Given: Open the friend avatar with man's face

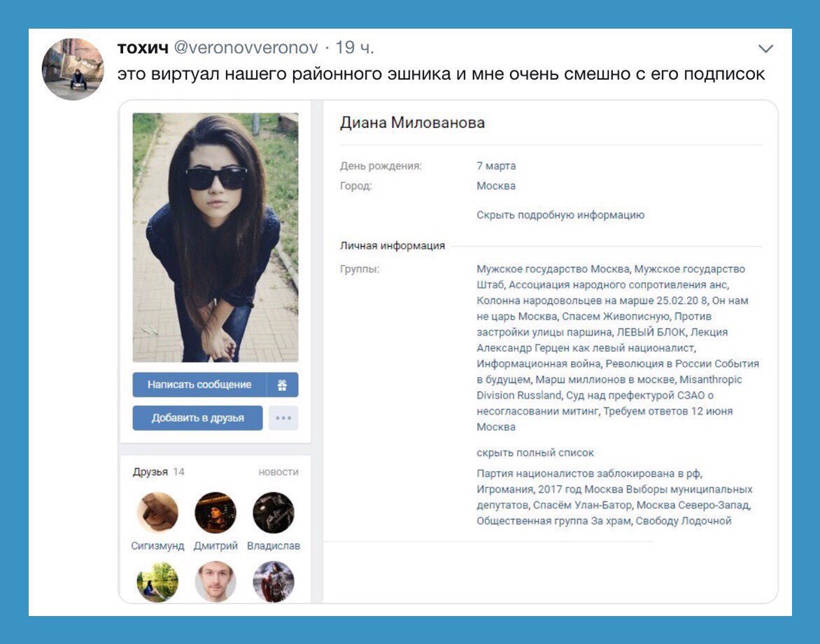Looking at the screenshot, I should (x=215, y=582).
